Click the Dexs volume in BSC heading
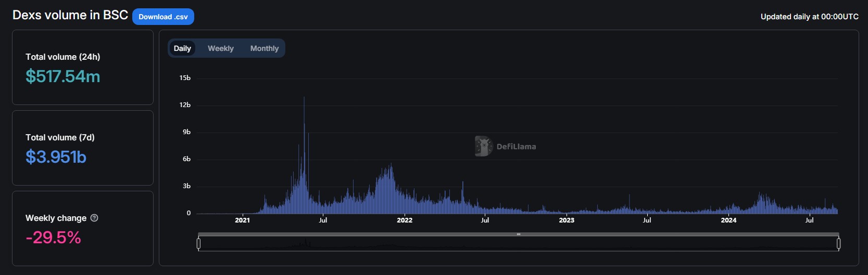This screenshot has width=868, height=275. [70, 15]
